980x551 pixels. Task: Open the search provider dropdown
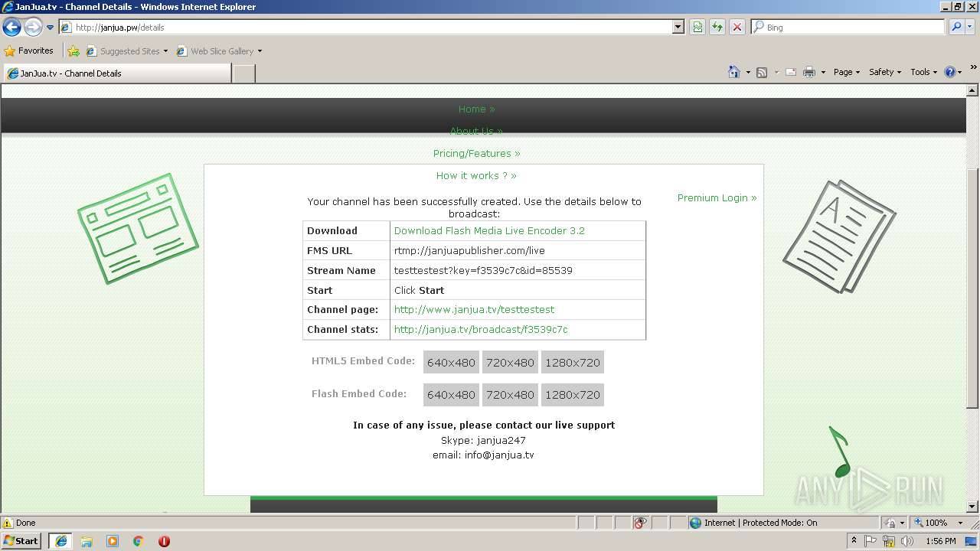click(x=970, y=27)
